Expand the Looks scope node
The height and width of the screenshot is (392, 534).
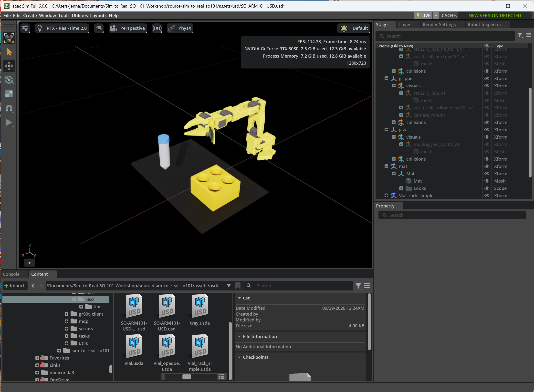(x=401, y=188)
